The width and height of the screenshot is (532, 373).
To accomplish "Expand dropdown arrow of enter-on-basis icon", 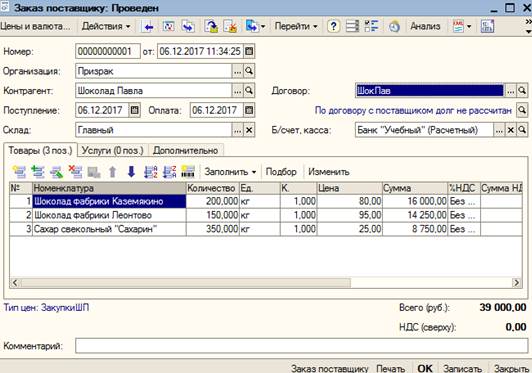I will click(x=263, y=26).
